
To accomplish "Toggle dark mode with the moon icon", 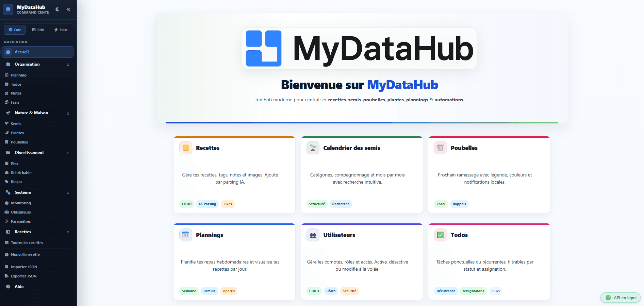I will tap(57, 10).
